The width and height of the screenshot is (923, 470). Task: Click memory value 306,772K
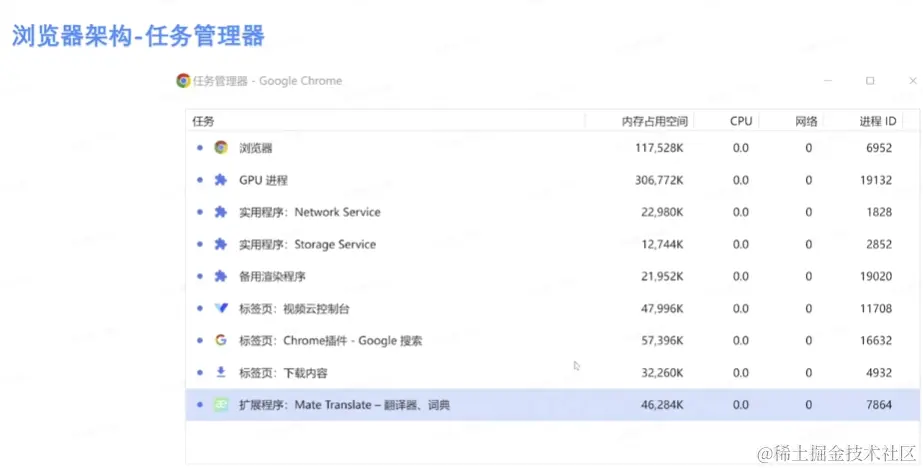click(659, 180)
